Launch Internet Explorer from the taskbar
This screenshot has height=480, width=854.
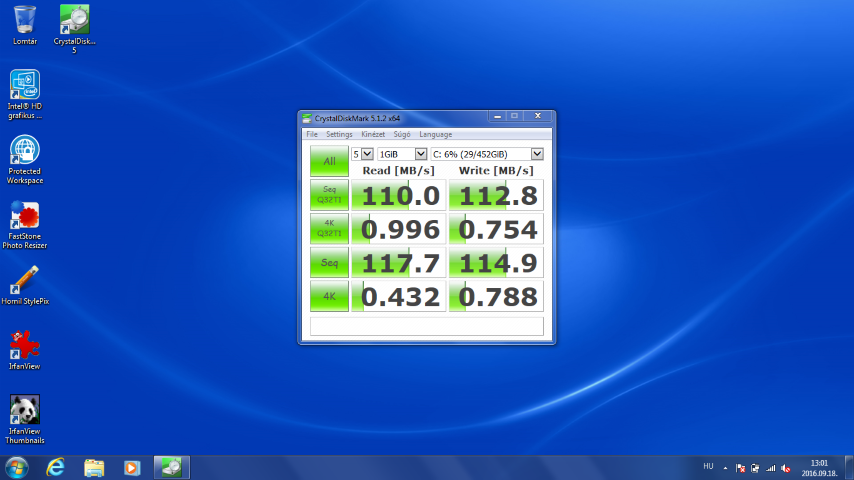pos(56,467)
